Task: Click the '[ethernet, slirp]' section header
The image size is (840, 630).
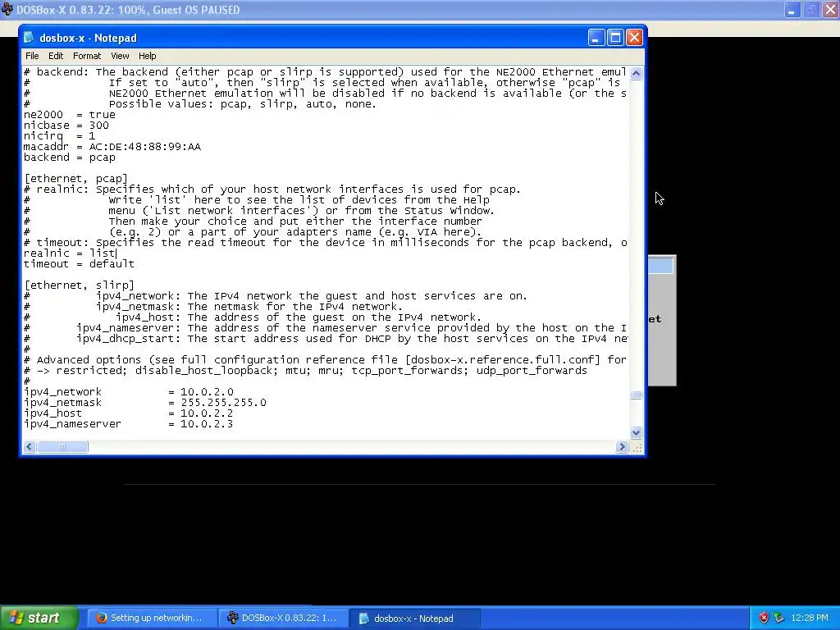Action: click(x=79, y=285)
